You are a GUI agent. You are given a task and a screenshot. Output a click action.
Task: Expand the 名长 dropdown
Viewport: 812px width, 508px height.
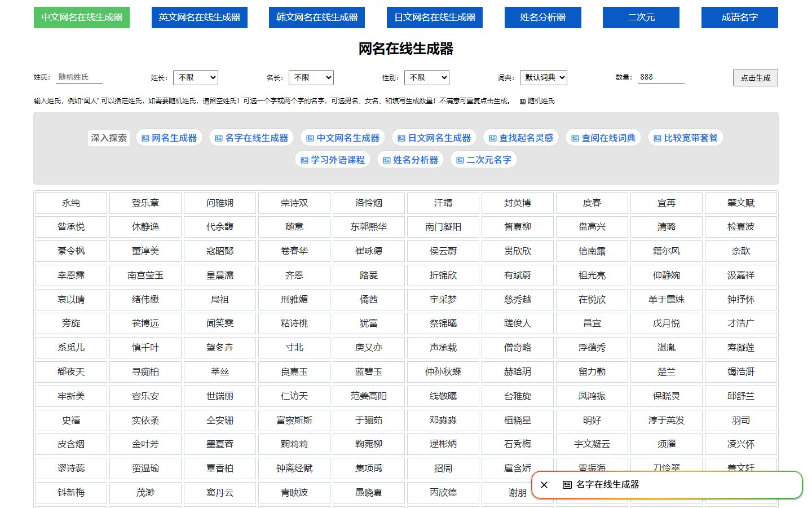coord(311,77)
